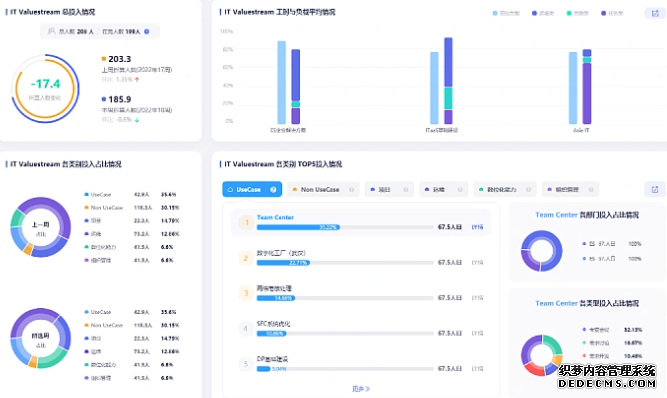Click the 203.3 value
Viewport: 667px width, 398px height.
coord(120,59)
